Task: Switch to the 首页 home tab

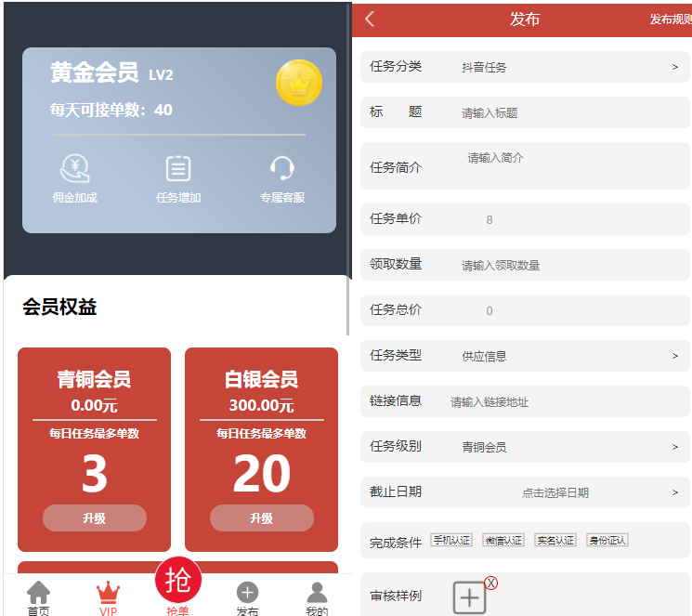Action: tap(38, 597)
